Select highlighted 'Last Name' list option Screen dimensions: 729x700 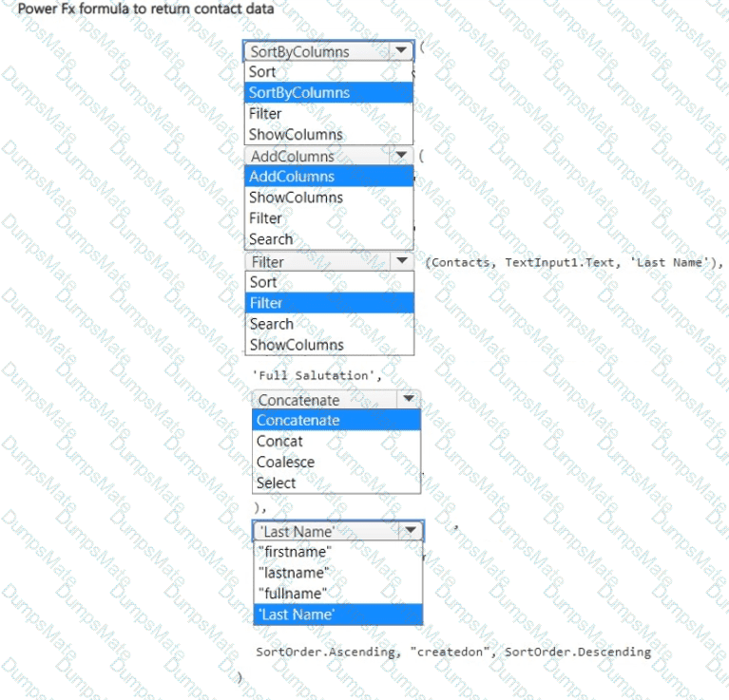[x=296, y=615]
